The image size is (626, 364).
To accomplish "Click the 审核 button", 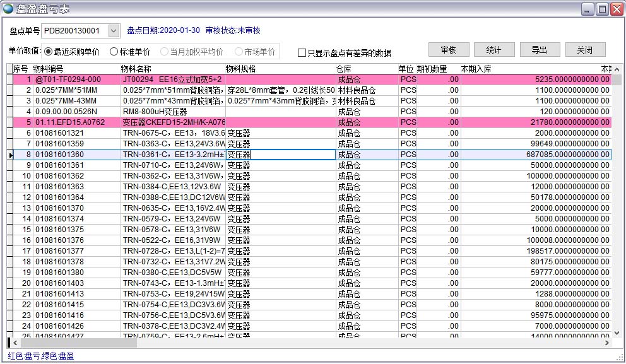I will pos(448,50).
